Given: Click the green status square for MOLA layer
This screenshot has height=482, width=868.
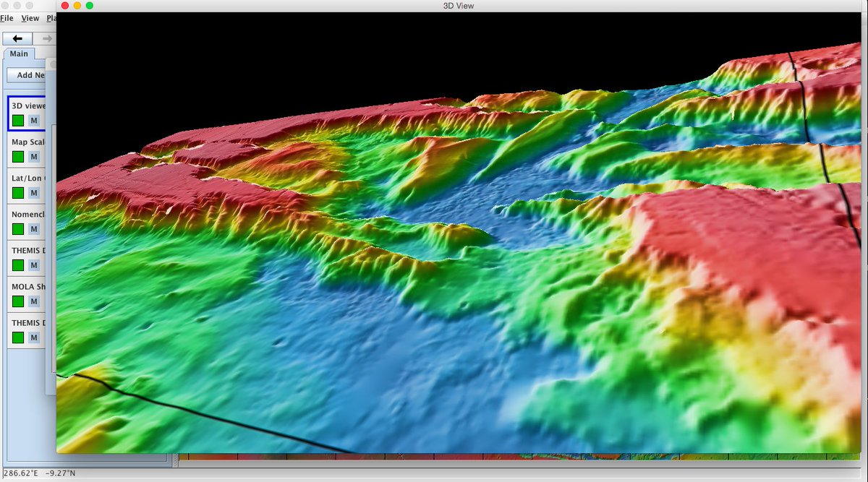Looking at the screenshot, I should tap(18, 301).
